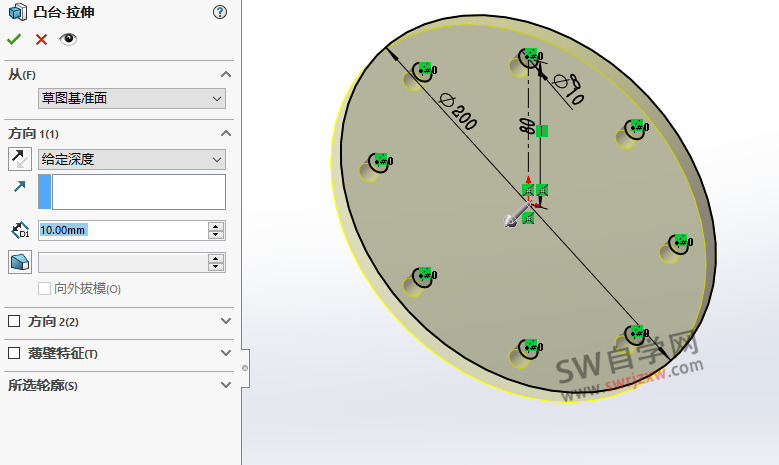Toggle detailed preview with the eye icon
Screen dimensions: 779x465
tap(68, 39)
